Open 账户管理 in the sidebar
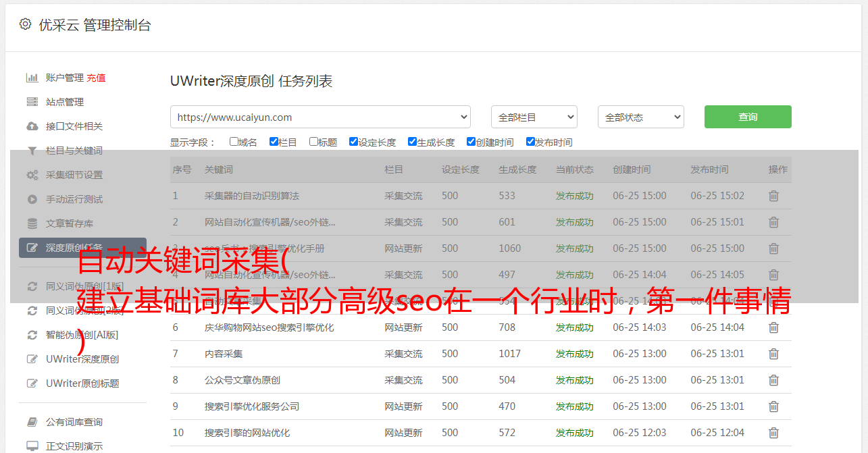Image resolution: width=868 pixels, height=453 pixels. 65,78
